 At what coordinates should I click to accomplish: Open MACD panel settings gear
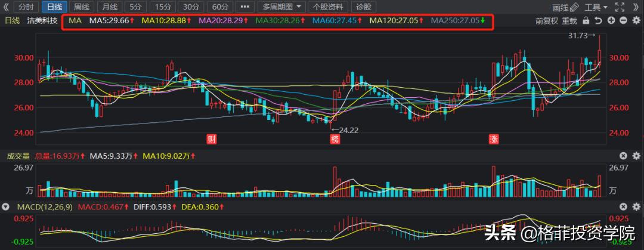(x=636, y=207)
